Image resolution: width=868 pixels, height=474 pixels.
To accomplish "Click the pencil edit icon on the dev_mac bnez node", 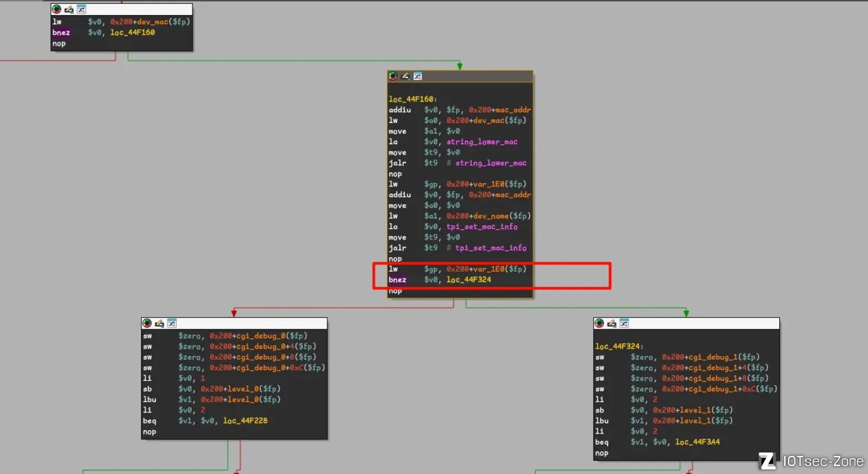I will (69, 9).
